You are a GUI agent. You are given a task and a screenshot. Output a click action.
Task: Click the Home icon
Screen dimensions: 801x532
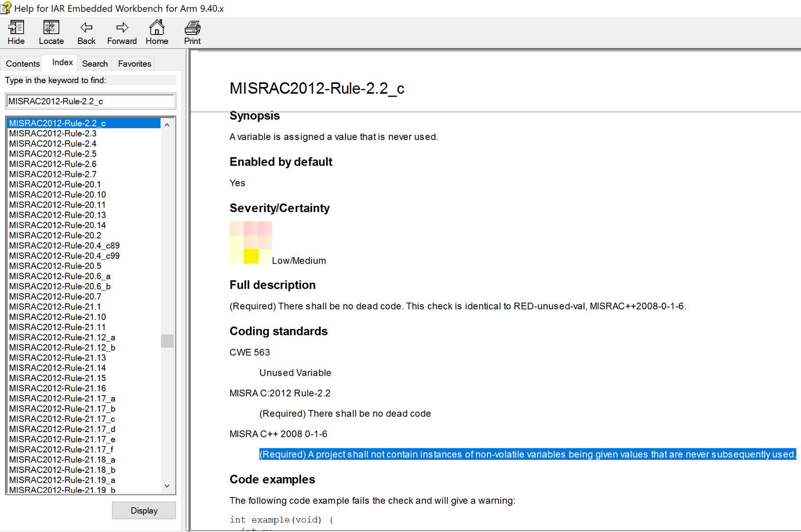click(x=156, y=31)
